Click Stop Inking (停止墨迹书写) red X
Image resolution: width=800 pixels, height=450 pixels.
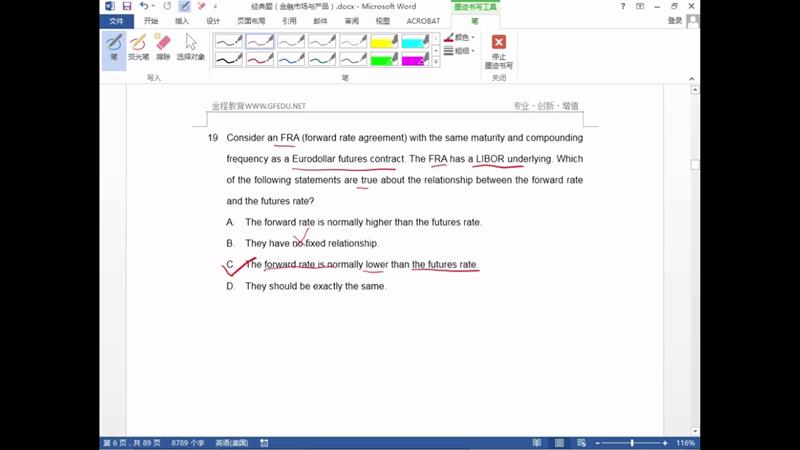click(498, 51)
